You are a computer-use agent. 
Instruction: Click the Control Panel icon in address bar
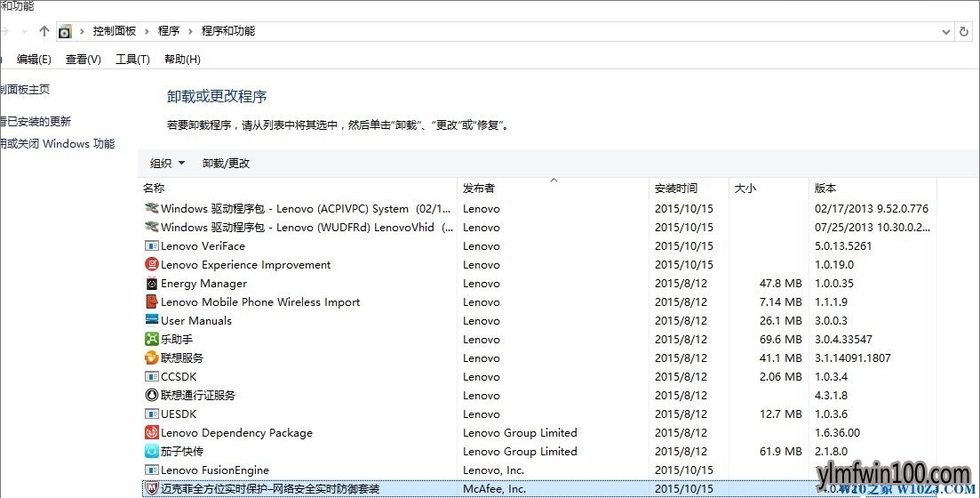(65, 31)
